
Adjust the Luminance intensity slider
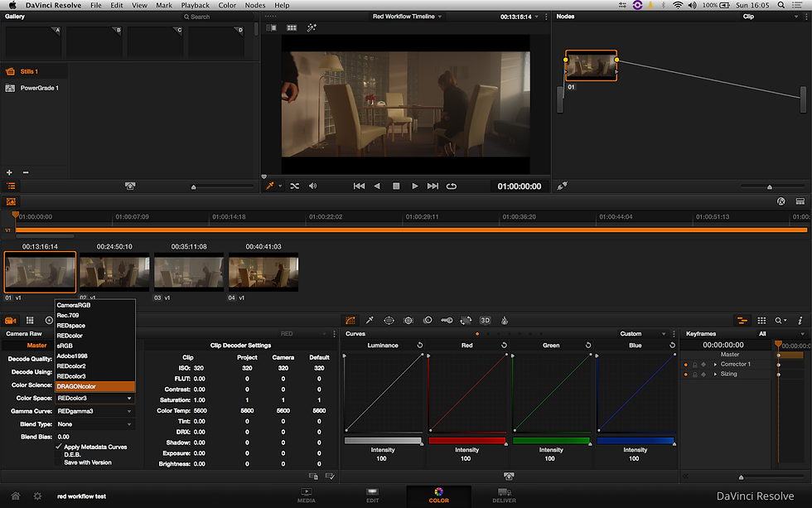click(383, 441)
